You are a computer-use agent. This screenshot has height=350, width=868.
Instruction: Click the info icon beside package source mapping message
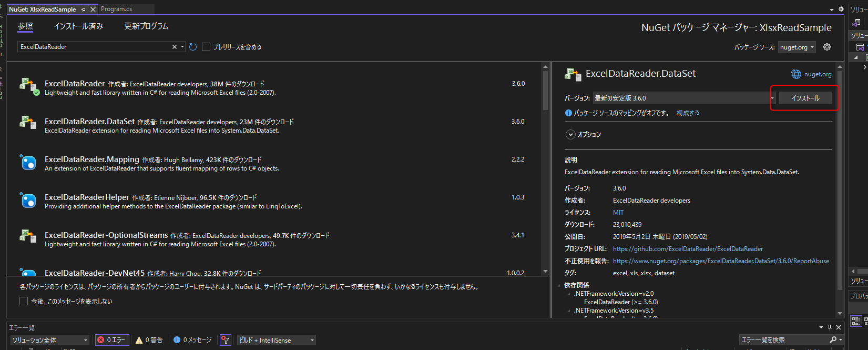click(x=568, y=113)
